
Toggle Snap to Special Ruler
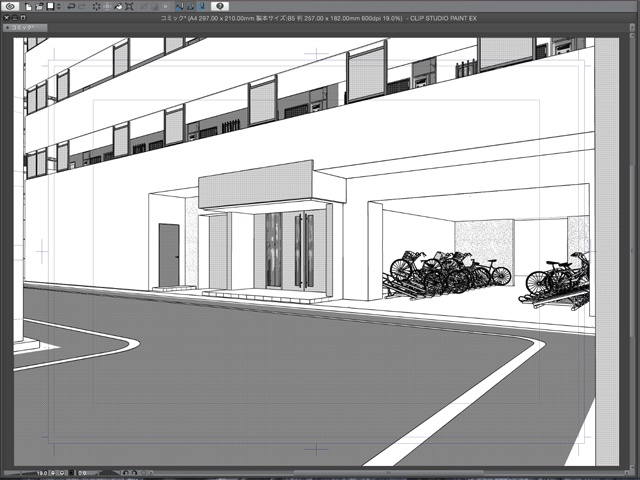(x=190, y=7)
